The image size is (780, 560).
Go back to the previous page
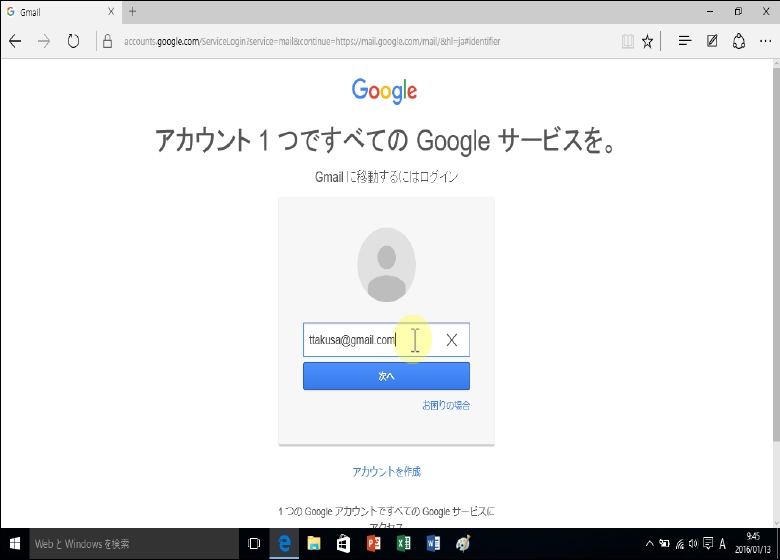15,41
